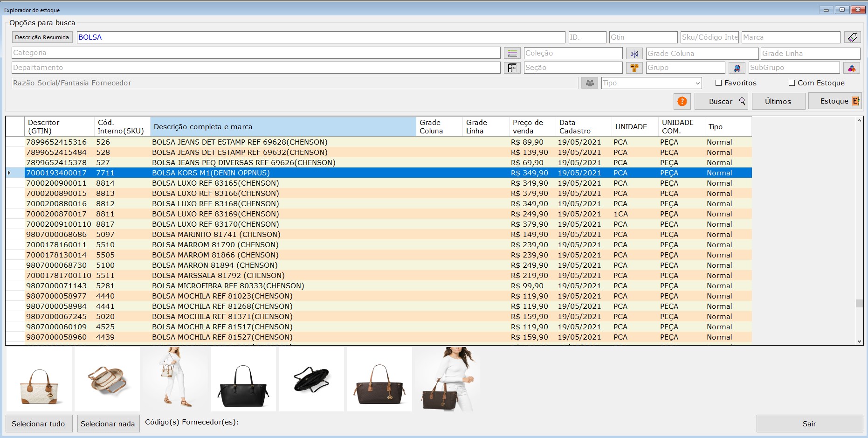The image size is (868, 438).
Task: Enable the Favoritos checkbox
Action: [718, 83]
